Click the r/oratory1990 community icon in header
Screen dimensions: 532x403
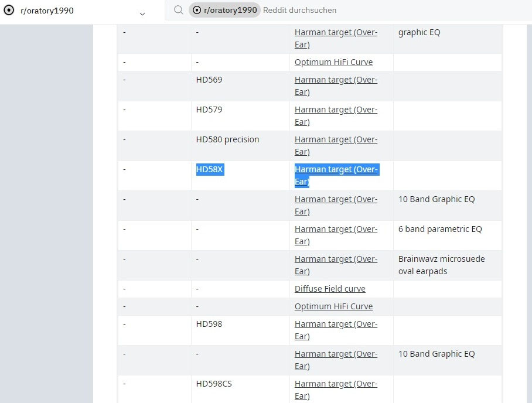pos(9,10)
